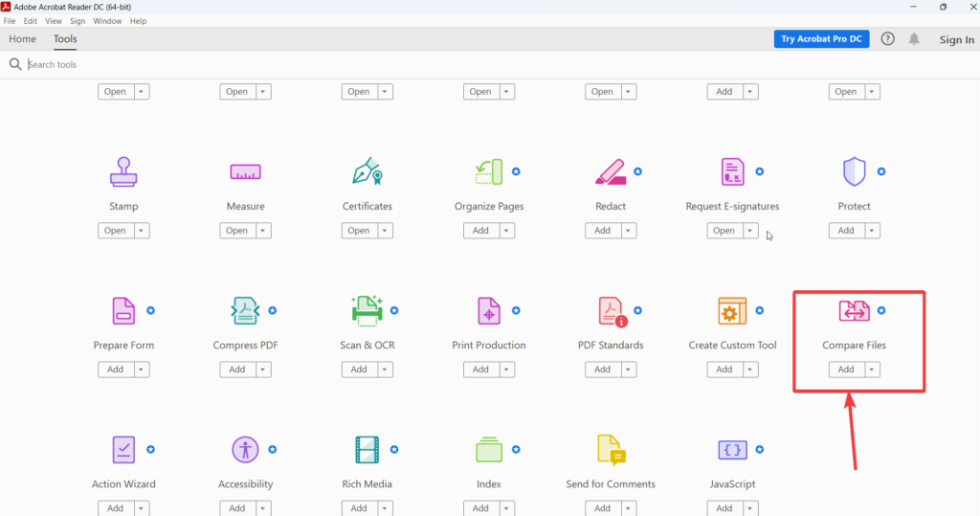Open the Redact Add dropdown arrow
The height and width of the screenshot is (516, 980).
pyautogui.click(x=629, y=230)
